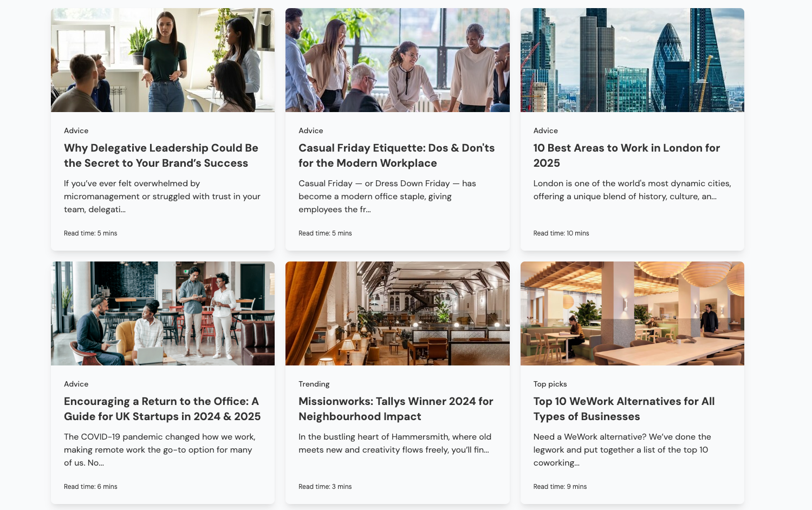Open the Missionworks article image
The width and height of the screenshot is (812, 510).
398,313
